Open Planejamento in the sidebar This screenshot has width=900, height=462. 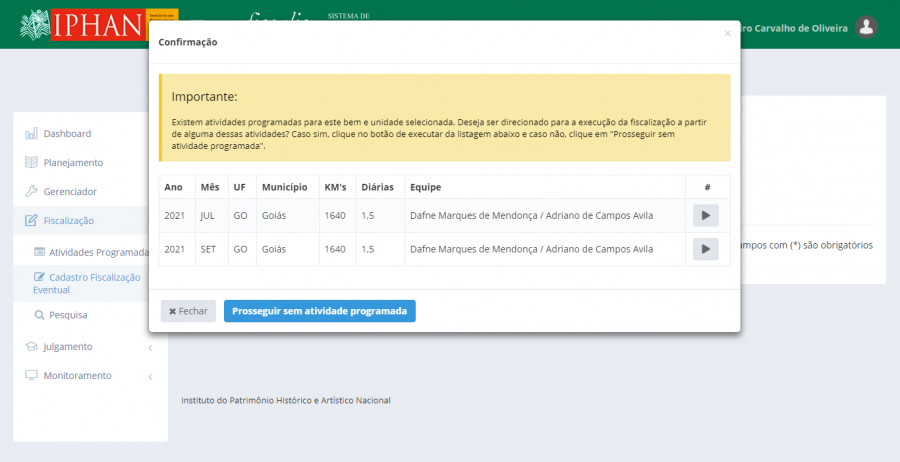[x=73, y=163]
